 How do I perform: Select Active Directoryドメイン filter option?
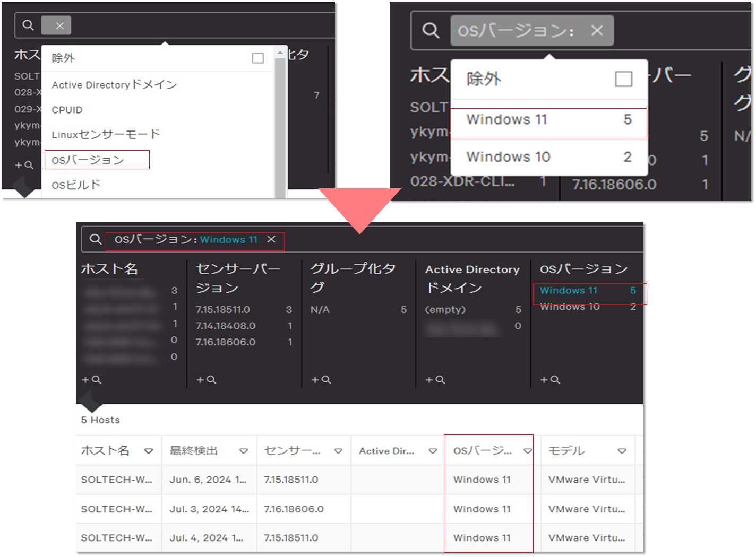(x=114, y=85)
